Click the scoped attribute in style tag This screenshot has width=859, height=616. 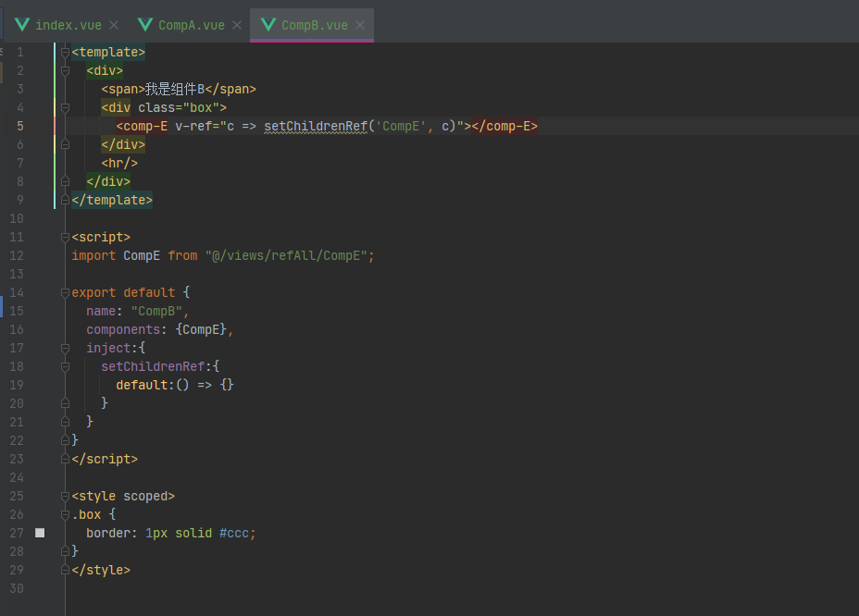coord(145,496)
